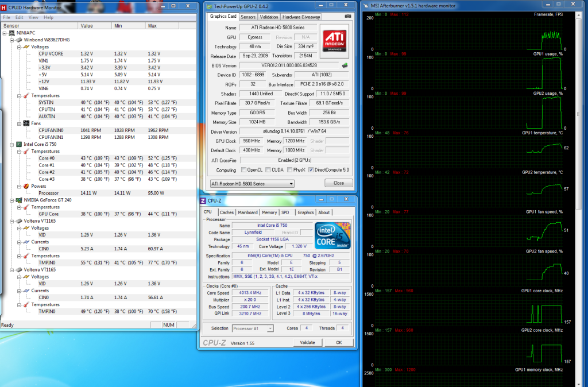
Task: Click the GPU-Z title bar icon
Action: coord(209,6)
